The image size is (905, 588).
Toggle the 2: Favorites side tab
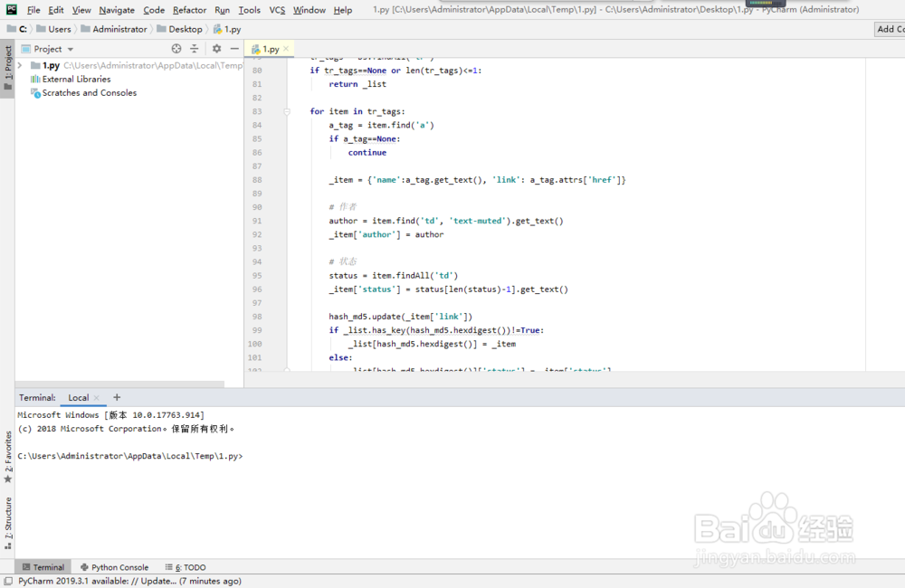pos(7,457)
